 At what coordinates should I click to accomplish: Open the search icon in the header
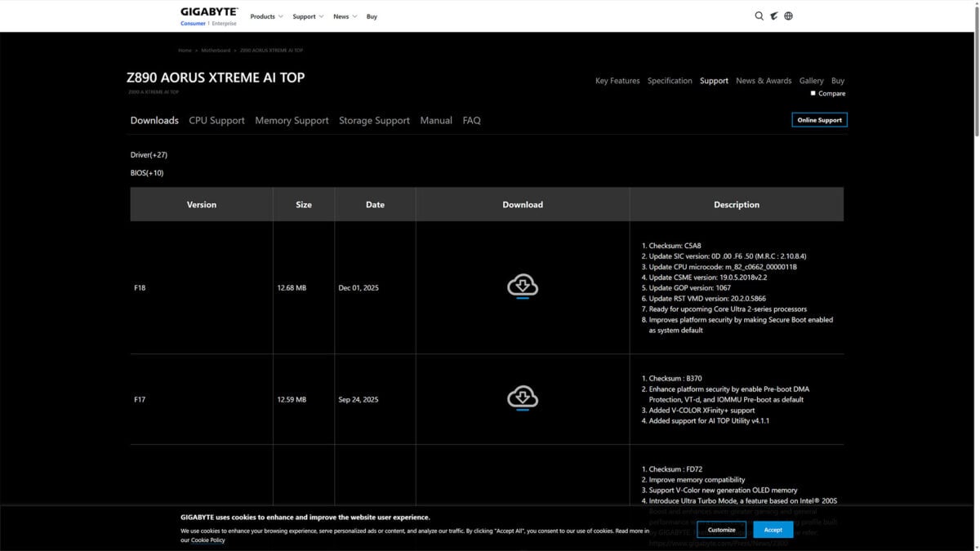point(759,16)
